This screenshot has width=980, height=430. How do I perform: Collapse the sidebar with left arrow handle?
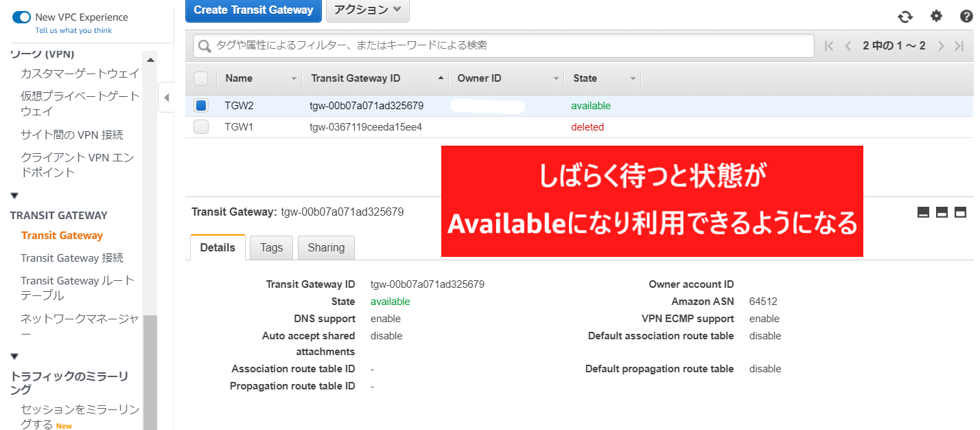pyautogui.click(x=166, y=98)
